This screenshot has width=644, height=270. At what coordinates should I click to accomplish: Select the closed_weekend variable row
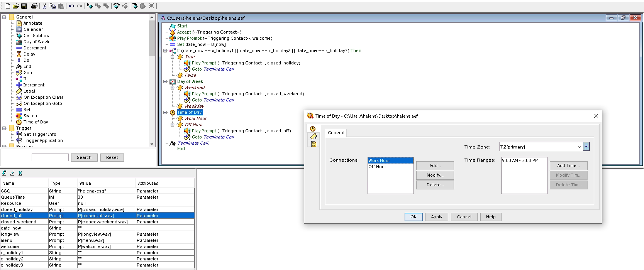click(19, 222)
